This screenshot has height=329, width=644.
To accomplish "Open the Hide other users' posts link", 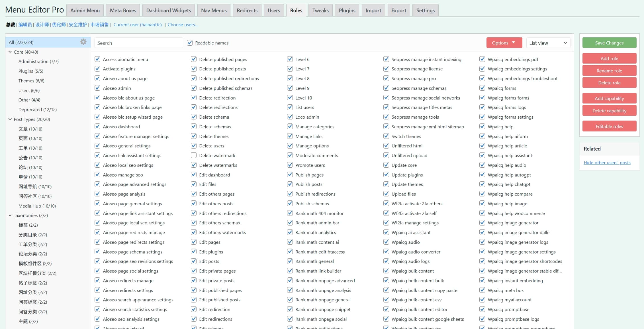I will 607,163.
